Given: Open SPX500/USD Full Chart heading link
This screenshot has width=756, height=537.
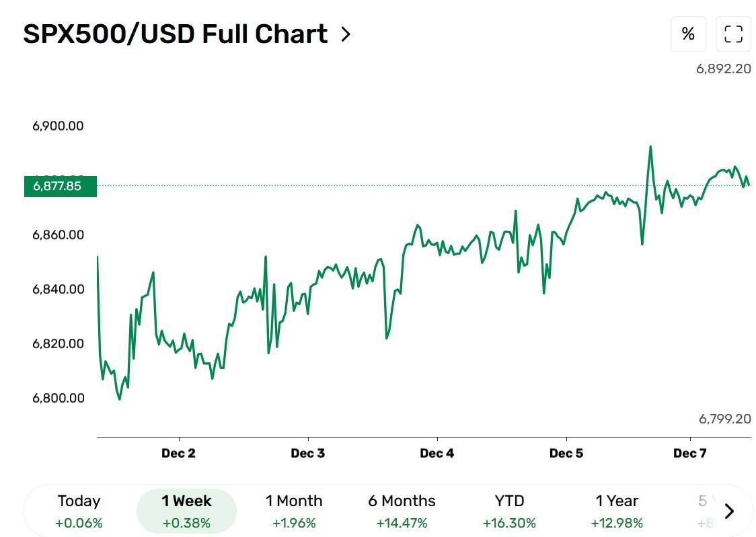Looking at the screenshot, I should point(176,34).
